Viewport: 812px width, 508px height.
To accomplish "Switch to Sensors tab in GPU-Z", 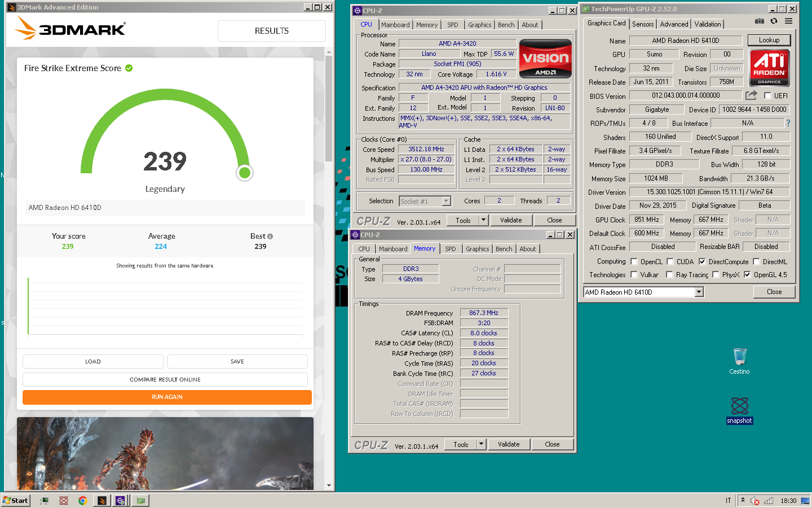I will pos(643,24).
